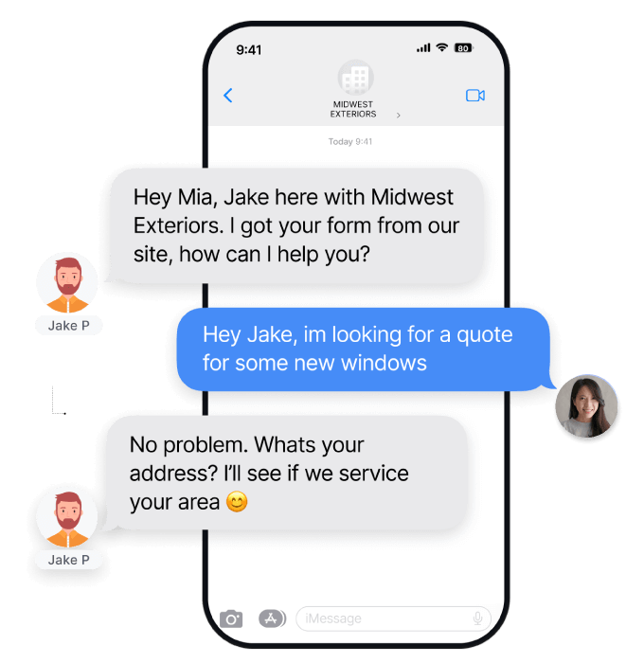
Task: Expand contact details chevron next to Exteriors
Action: pos(399,115)
